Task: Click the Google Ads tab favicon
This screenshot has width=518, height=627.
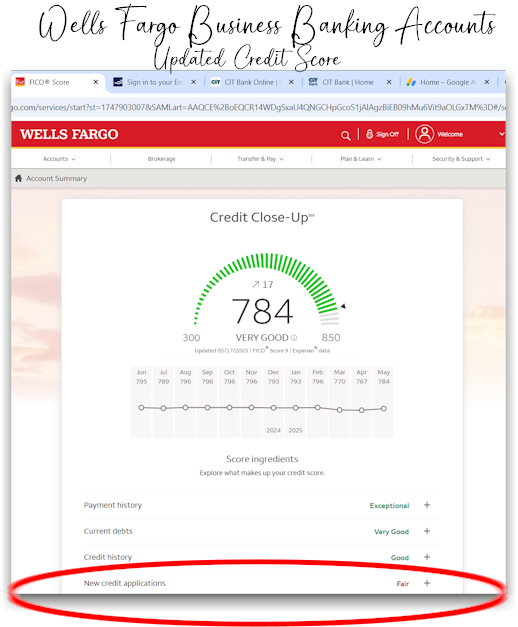Action: pos(411,82)
